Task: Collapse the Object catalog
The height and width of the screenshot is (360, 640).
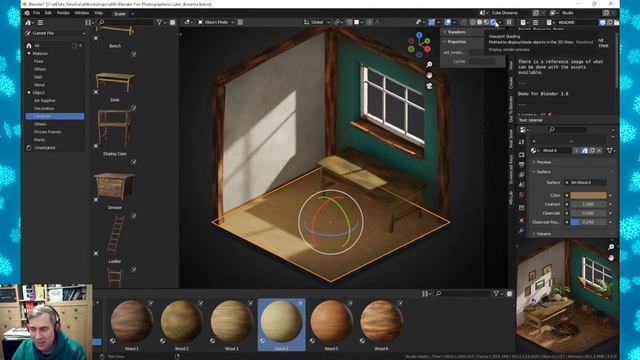Action: [x=29, y=93]
